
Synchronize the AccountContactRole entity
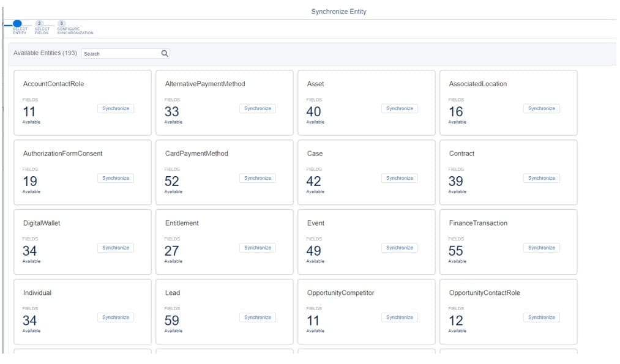coord(116,108)
